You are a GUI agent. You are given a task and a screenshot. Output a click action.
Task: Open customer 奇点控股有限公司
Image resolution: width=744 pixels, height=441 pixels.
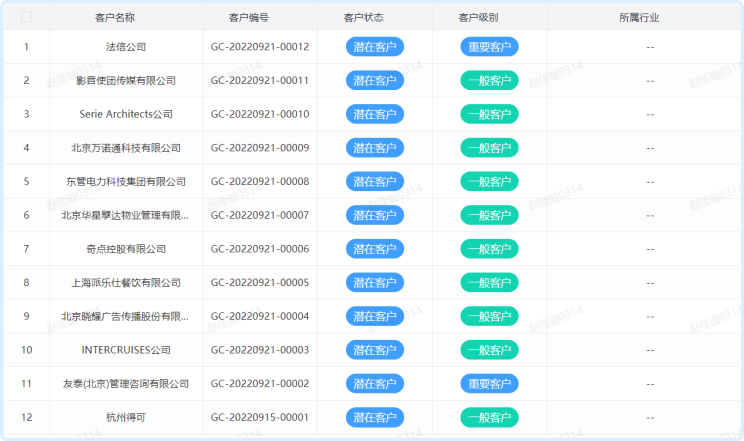[x=126, y=249]
